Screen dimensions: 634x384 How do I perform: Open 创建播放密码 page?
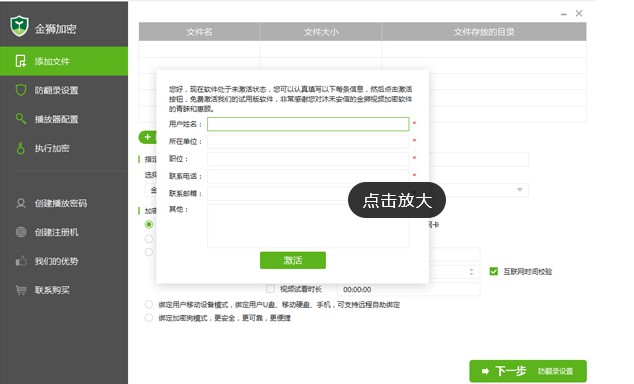pyautogui.click(x=64, y=203)
